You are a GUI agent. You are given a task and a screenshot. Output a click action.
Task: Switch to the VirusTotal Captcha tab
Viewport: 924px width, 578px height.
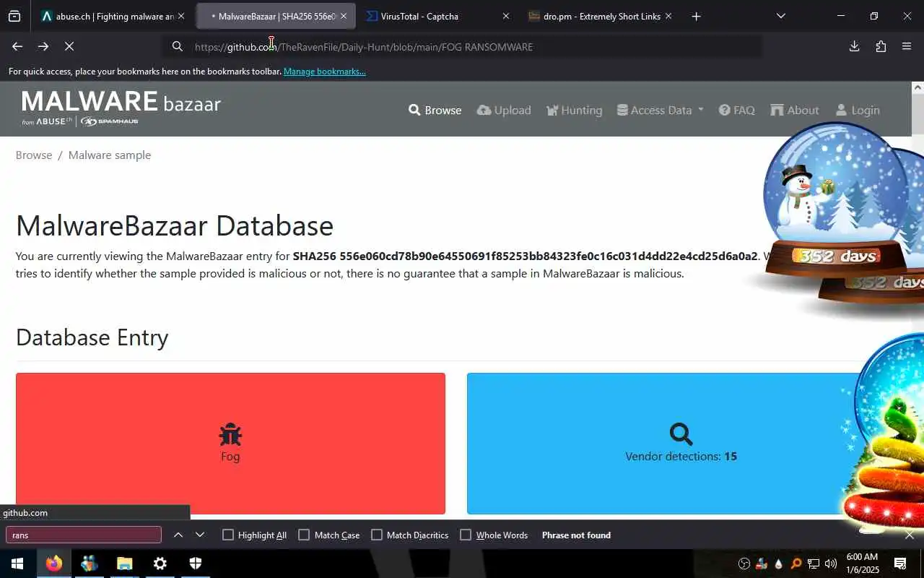tap(437, 16)
